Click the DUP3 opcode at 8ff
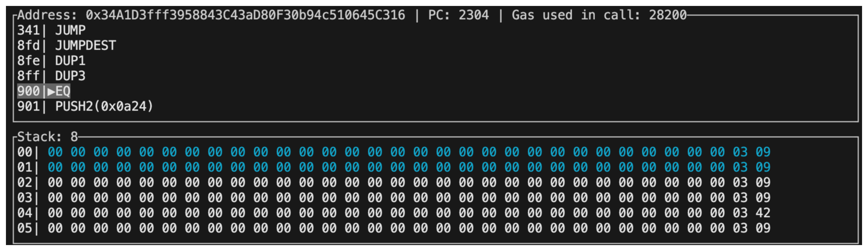The height and width of the screenshot is (251, 868). click(70, 76)
